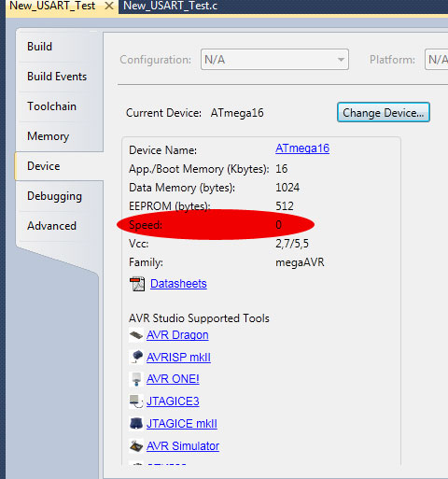Switch to the New_USART_Test.c tab
Screen dimensions: 448x479
point(170,6)
